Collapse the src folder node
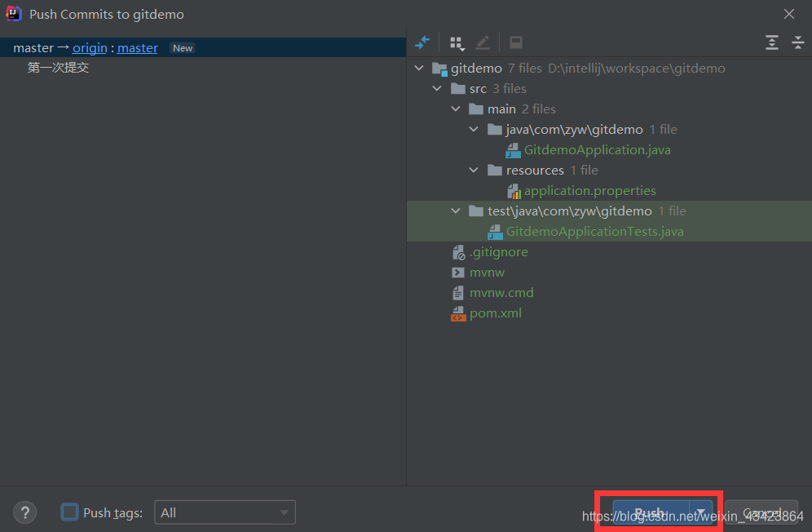The height and width of the screenshot is (532, 812). point(437,88)
